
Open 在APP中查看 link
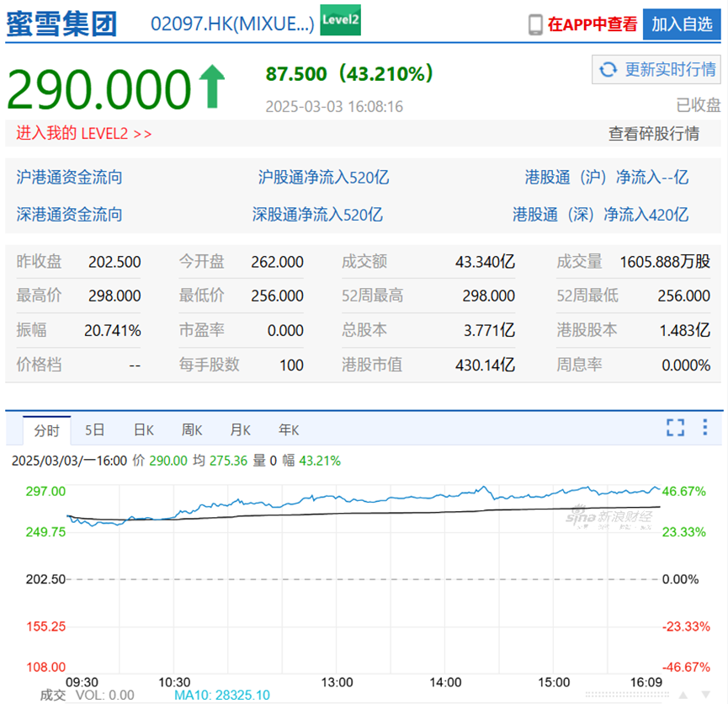tap(592, 24)
